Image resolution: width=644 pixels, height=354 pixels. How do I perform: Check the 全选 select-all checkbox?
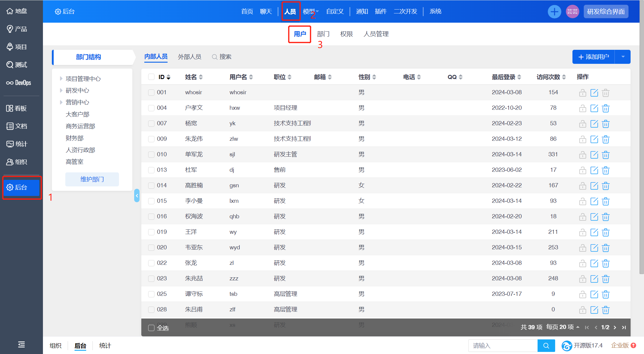coord(151,328)
